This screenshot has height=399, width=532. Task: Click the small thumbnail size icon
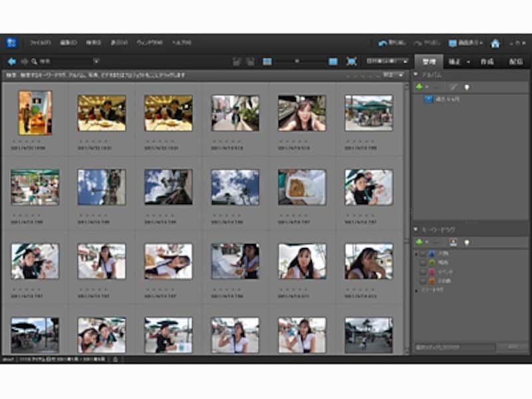tap(267, 61)
